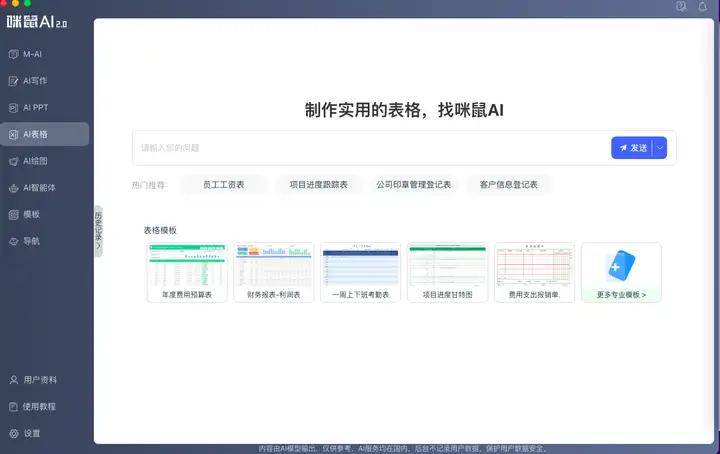Open 更多专业模板 to view more templates

point(621,272)
